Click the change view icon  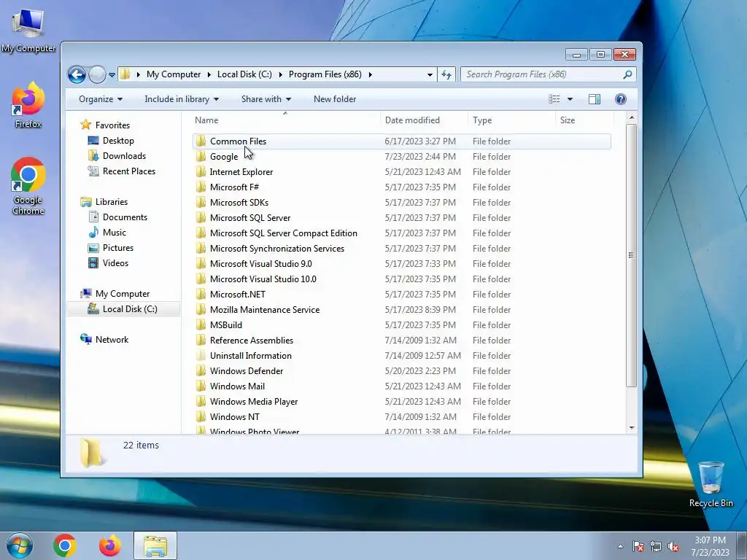(554, 99)
